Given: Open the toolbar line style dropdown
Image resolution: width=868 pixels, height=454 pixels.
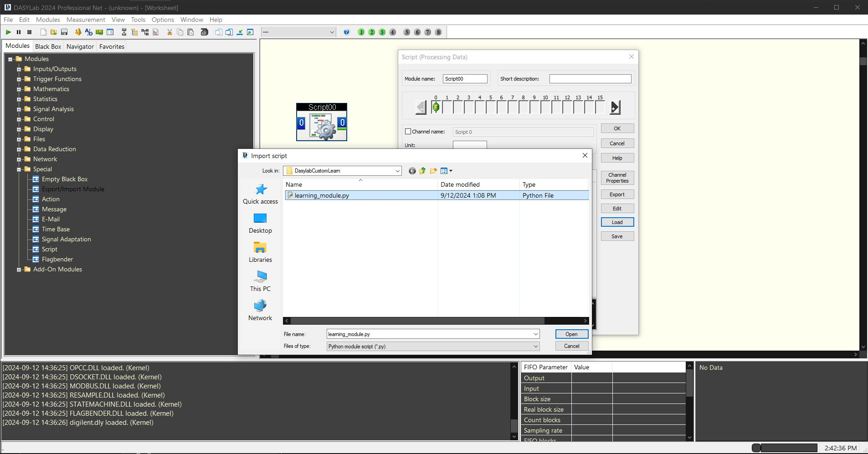Looking at the screenshot, I should pos(332,32).
